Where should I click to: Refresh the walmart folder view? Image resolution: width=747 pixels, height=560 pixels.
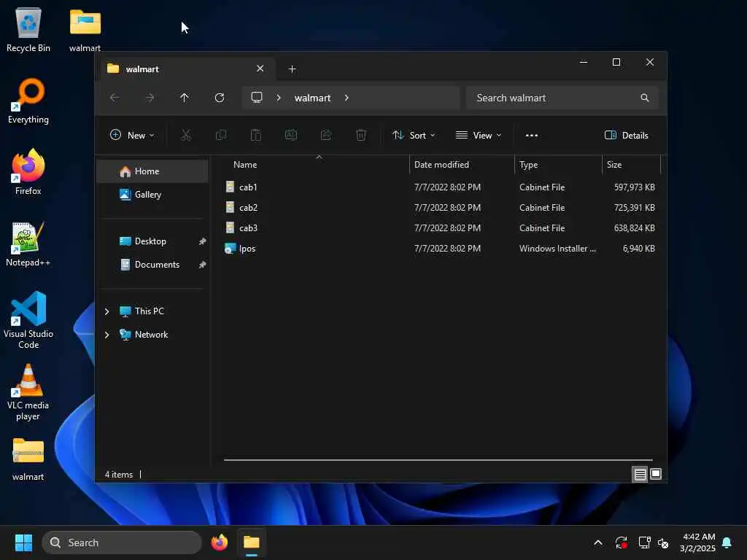point(220,98)
